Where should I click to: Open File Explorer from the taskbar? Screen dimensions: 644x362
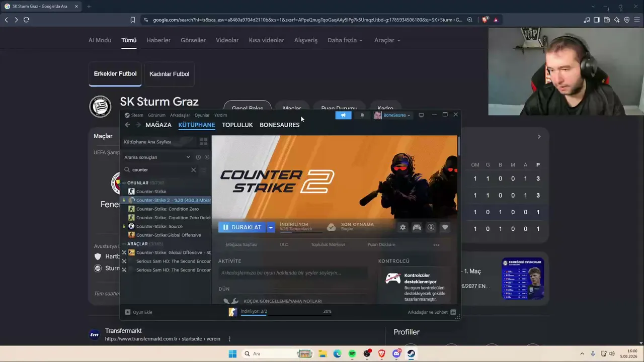tap(322, 353)
